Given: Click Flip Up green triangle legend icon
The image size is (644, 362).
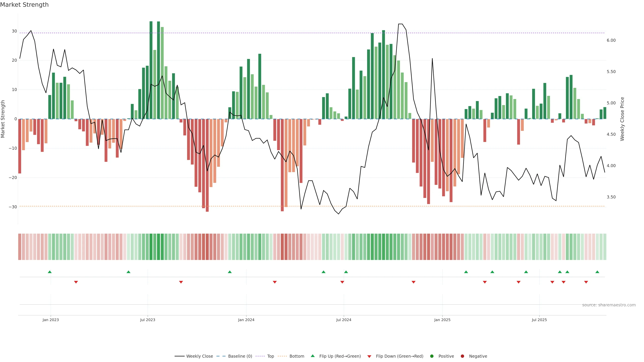Looking at the screenshot, I should click(312, 356).
